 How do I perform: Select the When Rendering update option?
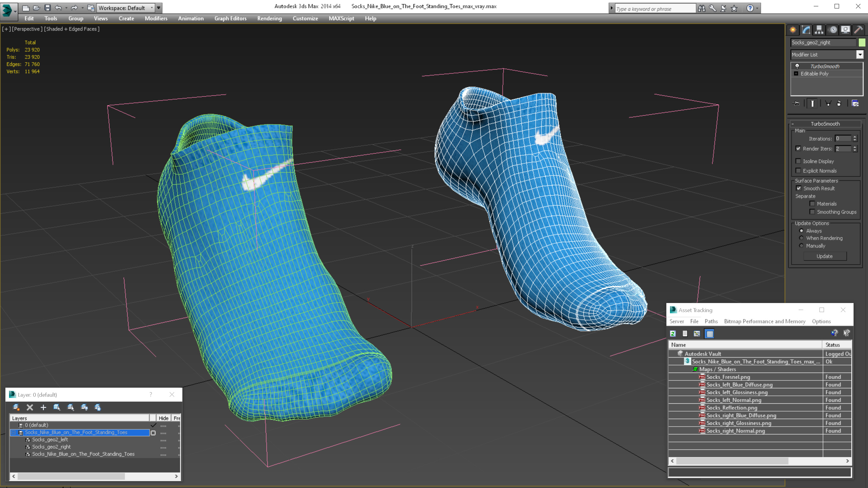802,238
